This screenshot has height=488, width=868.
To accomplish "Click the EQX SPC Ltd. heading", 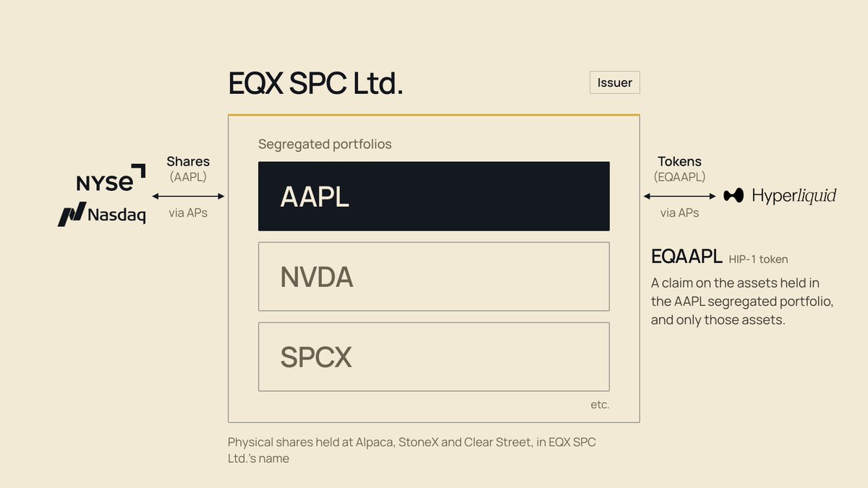I will tap(315, 84).
